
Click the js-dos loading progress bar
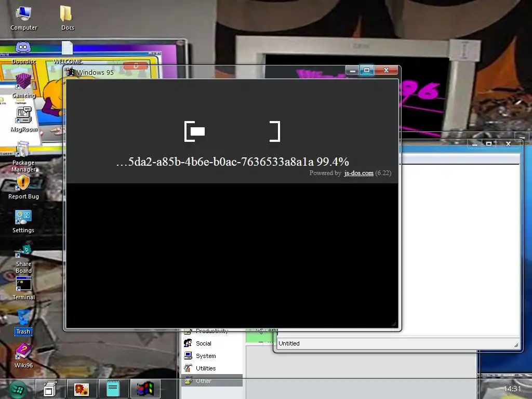pyautogui.click(x=232, y=131)
